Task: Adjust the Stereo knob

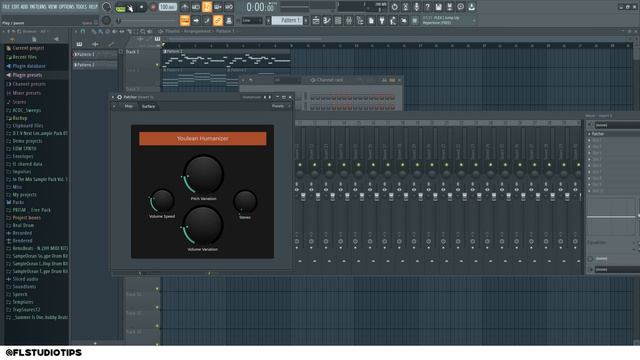Action: coord(245,202)
